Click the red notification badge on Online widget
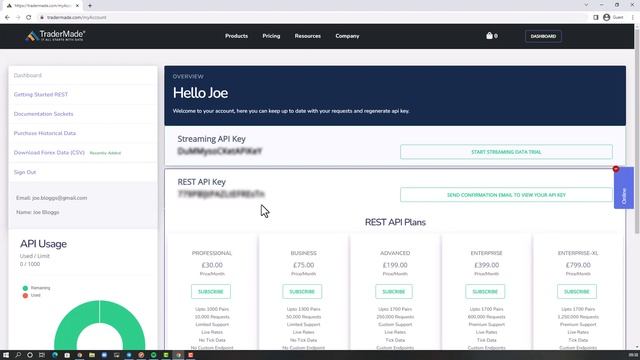Image resolution: width=640 pixels, height=360 pixels. pyautogui.click(x=616, y=169)
